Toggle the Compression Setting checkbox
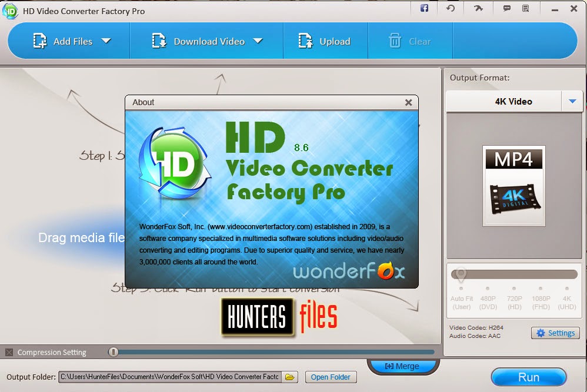The image size is (587, 392). click(x=9, y=353)
